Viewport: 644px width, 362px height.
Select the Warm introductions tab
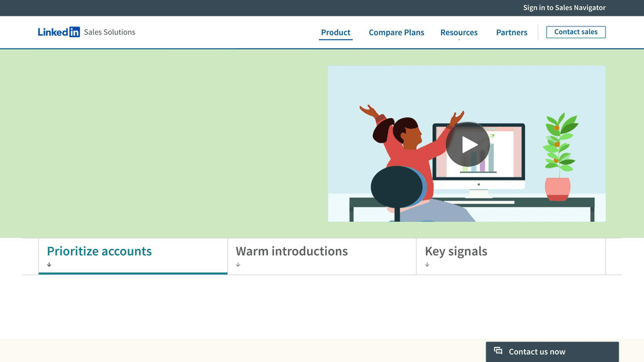coord(291,251)
